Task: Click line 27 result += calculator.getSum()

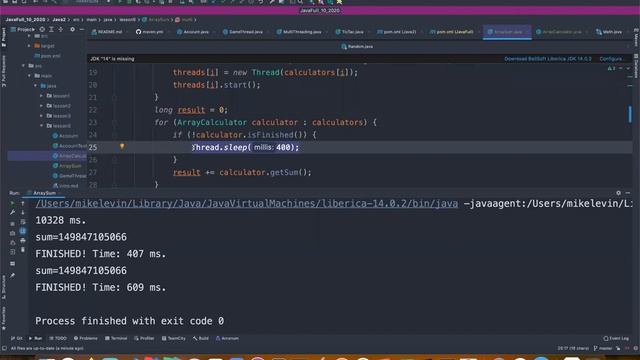Action: [242, 172]
